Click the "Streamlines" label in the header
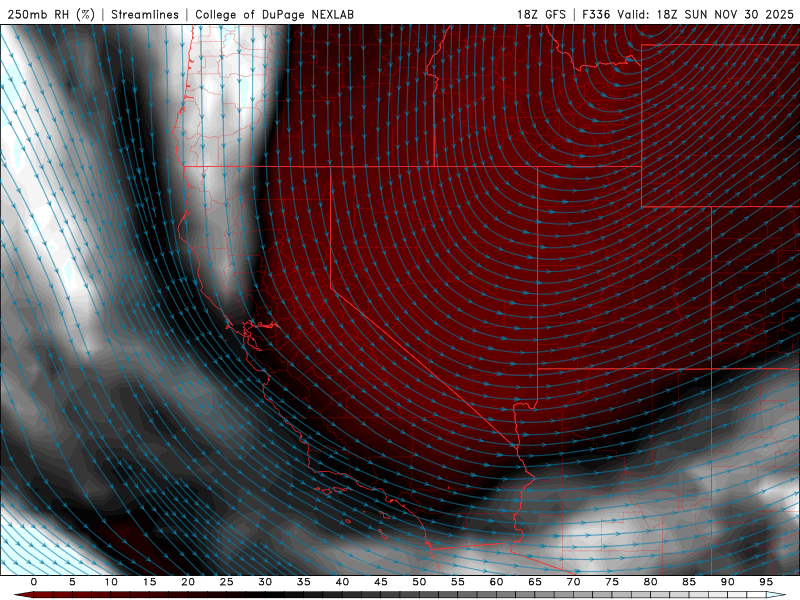Viewport: 800px width, 600px height. point(145,14)
